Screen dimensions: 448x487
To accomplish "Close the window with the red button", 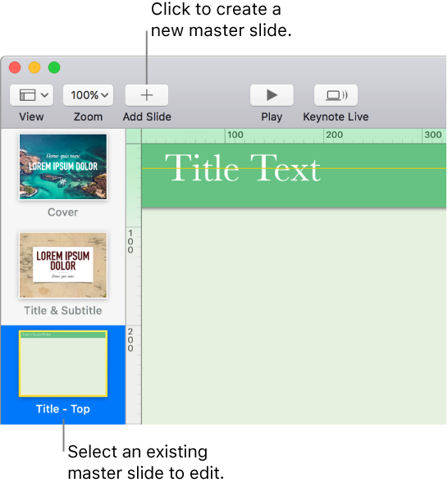I will tap(15, 67).
